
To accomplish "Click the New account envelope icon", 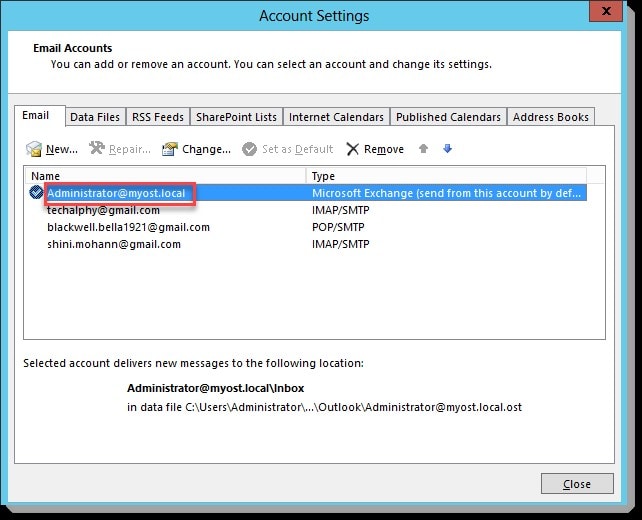I will [x=34, y=149].
